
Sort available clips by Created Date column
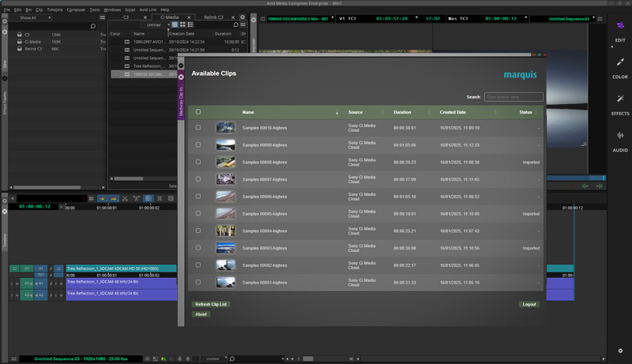(453, 112)
